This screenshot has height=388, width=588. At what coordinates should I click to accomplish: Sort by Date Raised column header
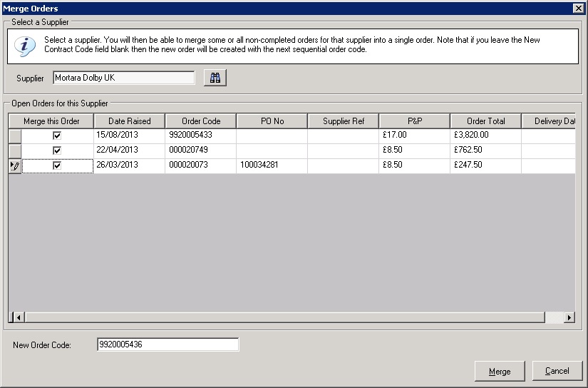[x=129, y=121]
